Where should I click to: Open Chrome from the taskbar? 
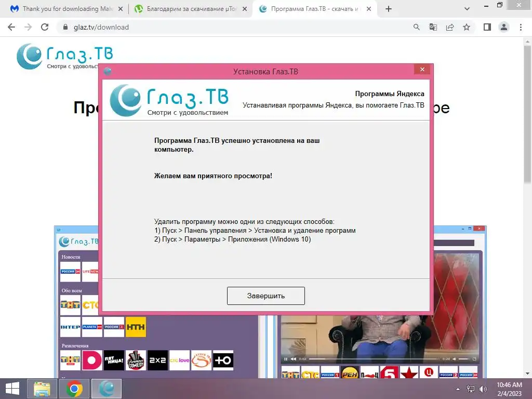click(74, 389)
